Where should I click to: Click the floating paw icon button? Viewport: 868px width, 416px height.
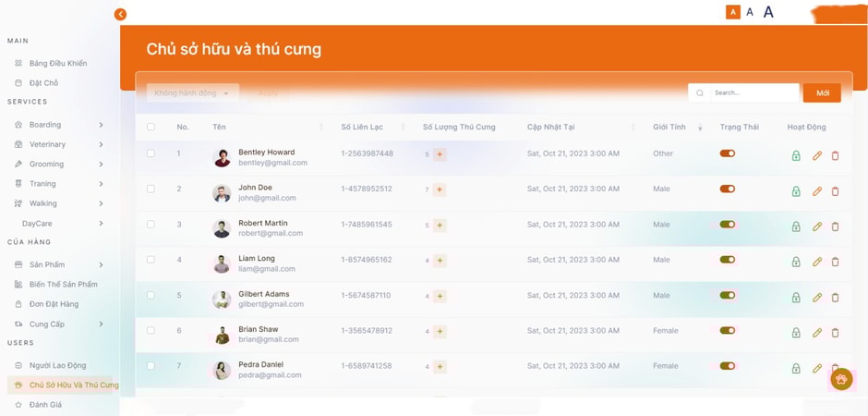(840, 379)
